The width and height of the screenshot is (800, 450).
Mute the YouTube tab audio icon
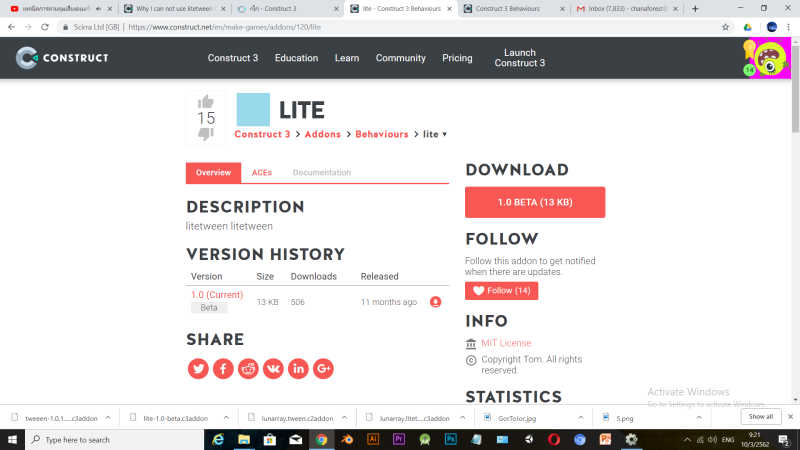click(x=98, y=9)
